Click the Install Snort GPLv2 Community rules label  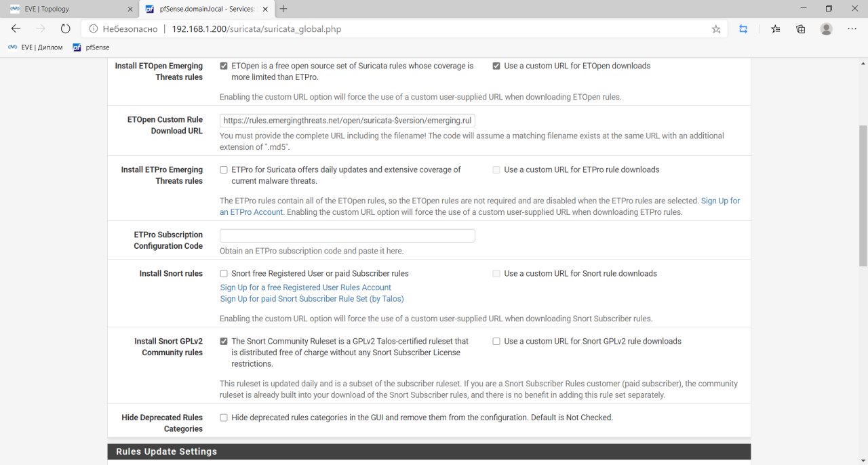(168, 347)
